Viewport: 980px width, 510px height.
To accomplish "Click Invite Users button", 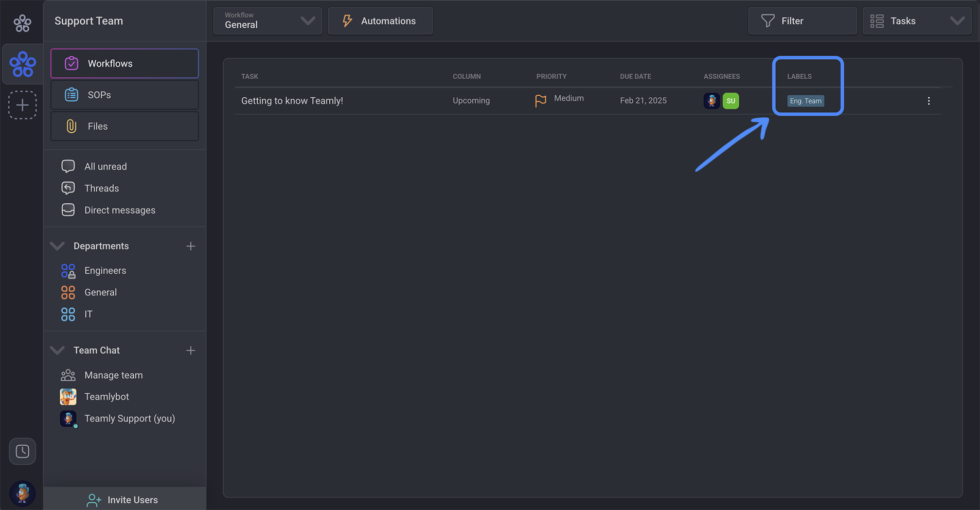I will [124, 499].
